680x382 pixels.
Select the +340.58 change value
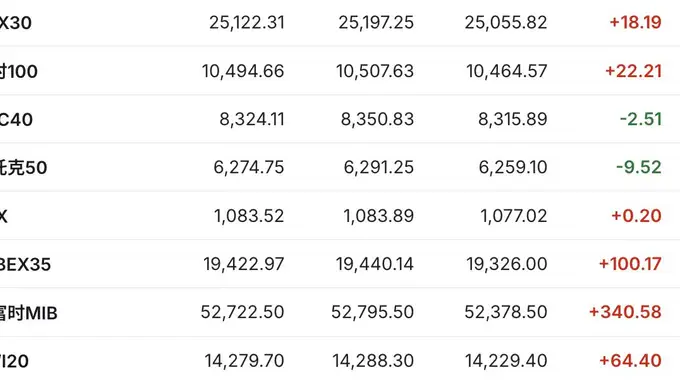(625, 312)
